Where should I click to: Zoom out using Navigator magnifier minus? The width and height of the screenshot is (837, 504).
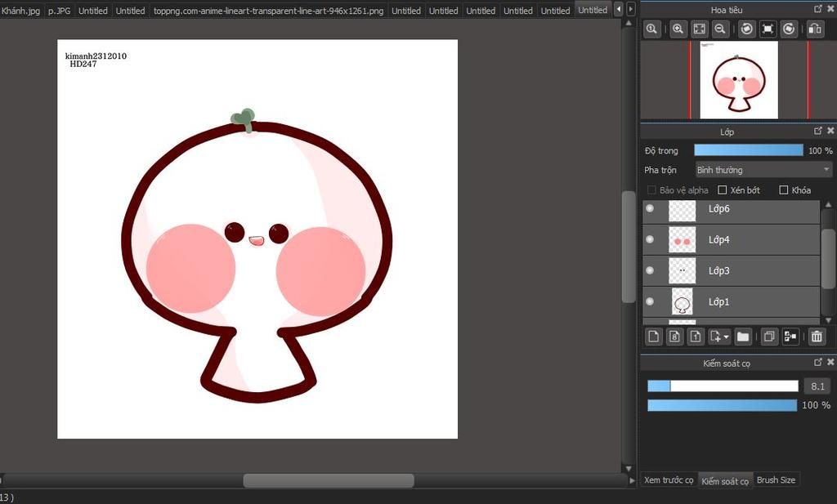click(x=720, y=29)
